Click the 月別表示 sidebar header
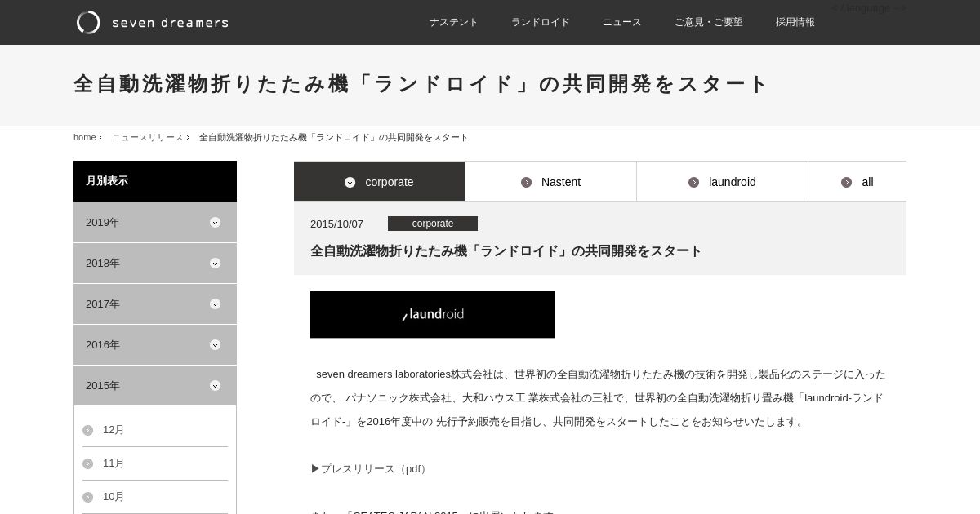 [155, 181]
